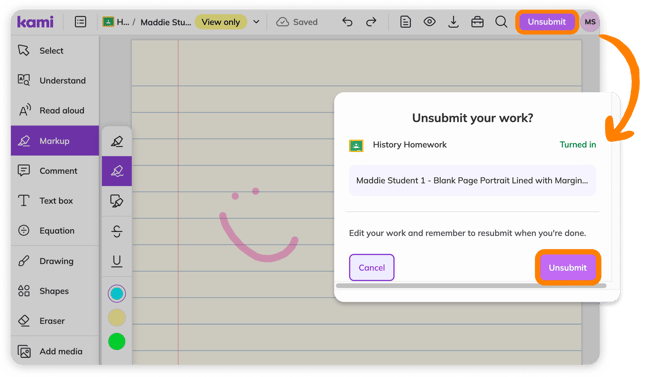Viewport: 670px width, 377px height.
Task: Select the Markup tool
Action: (55, 141)
